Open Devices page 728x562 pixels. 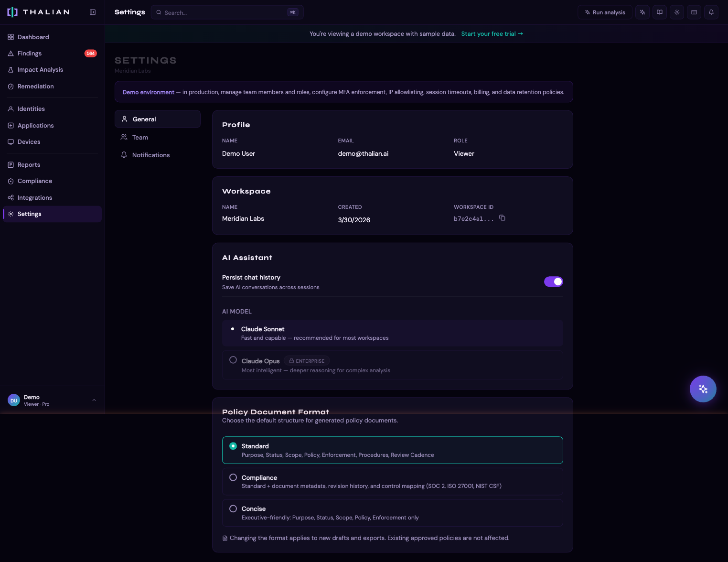coord(52,142)
